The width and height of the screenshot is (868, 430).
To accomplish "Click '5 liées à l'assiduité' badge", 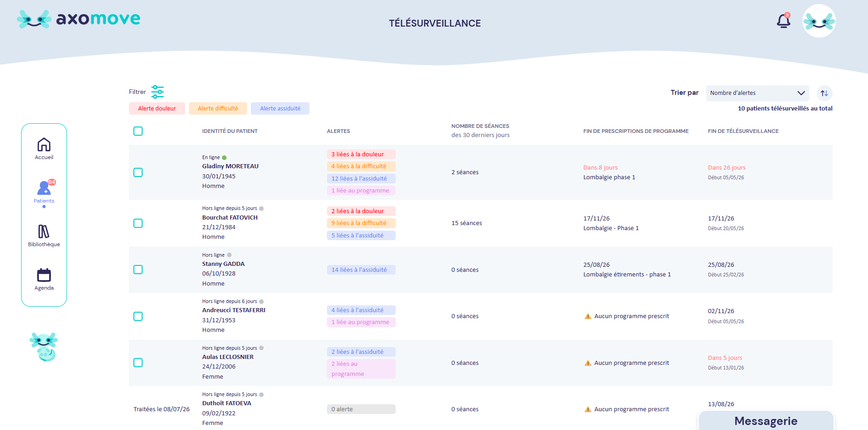I will (361, 236).
